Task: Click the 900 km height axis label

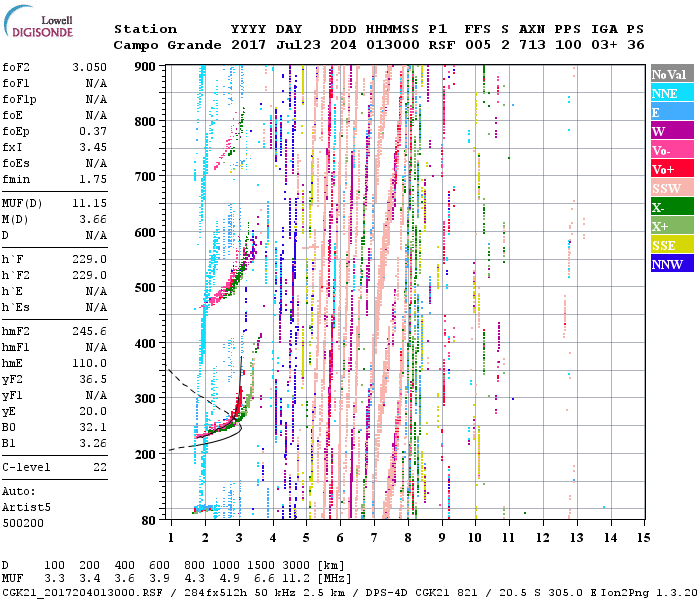Action: [x=147, y=66]
